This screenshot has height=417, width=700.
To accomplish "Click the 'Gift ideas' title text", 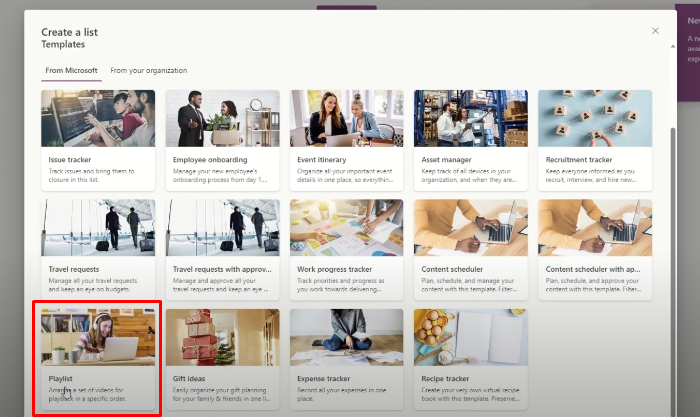I will coord(189,379).
